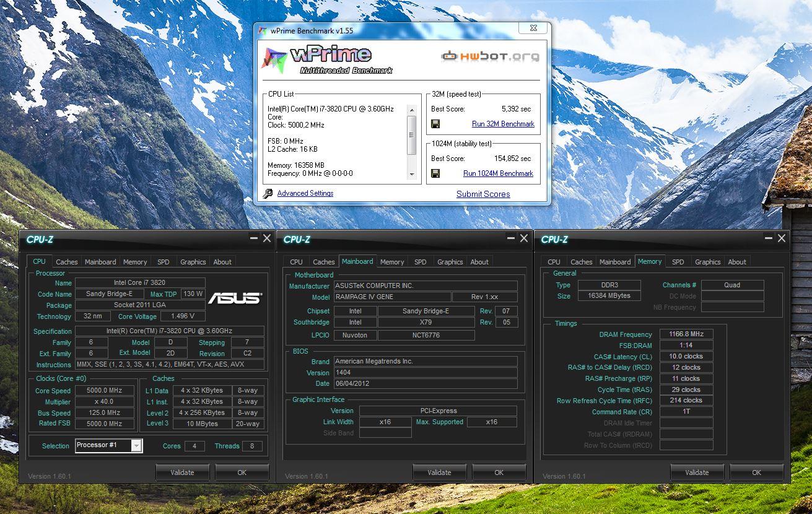Click the floppy save icon beside Run 1024M Benchmark
The height and width of the screenshot is (514, 812).
click(x=435, y=173)
